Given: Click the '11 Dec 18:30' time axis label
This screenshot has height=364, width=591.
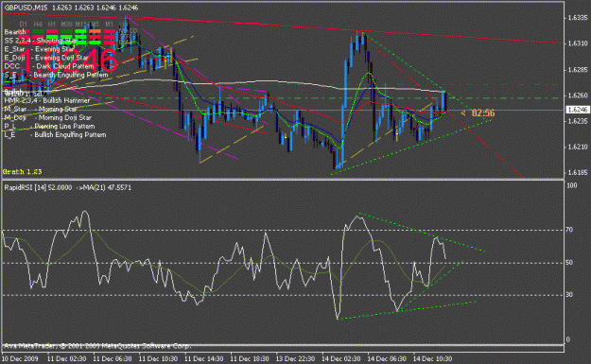Looking at the screenshot, I should [x=250, y=358].
